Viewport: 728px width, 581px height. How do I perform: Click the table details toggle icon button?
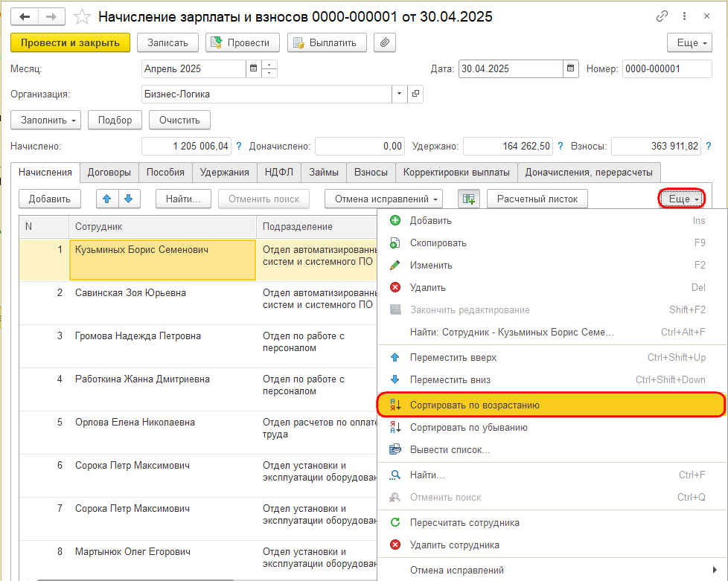pyautogui.click(x=469, y=199)
